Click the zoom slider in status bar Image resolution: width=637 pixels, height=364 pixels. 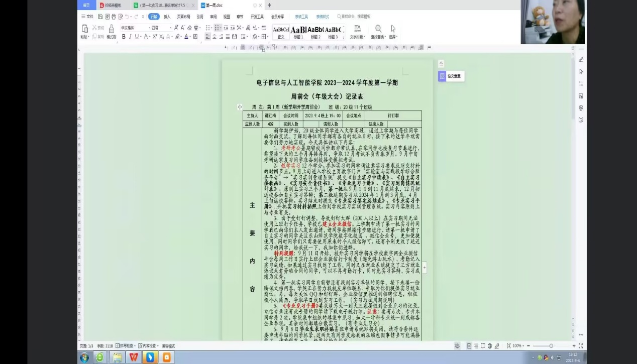[551, 346]
